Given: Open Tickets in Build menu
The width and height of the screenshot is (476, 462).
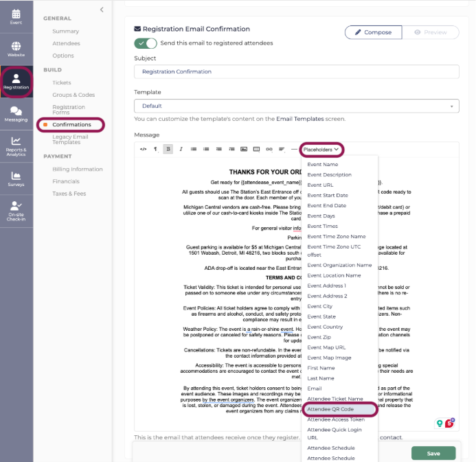Looking at the screenshot, I should 62,82.
